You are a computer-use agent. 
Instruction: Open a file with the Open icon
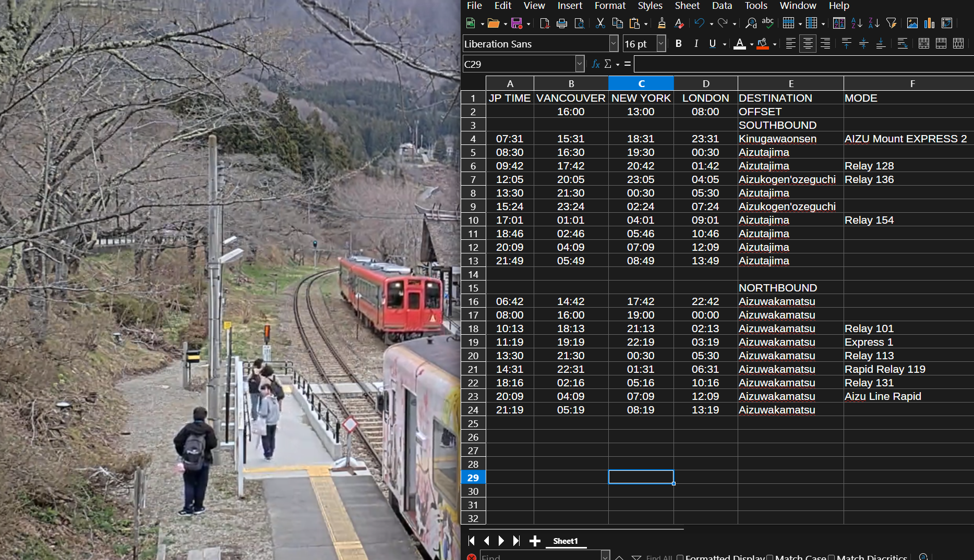[x=494, y=23]
